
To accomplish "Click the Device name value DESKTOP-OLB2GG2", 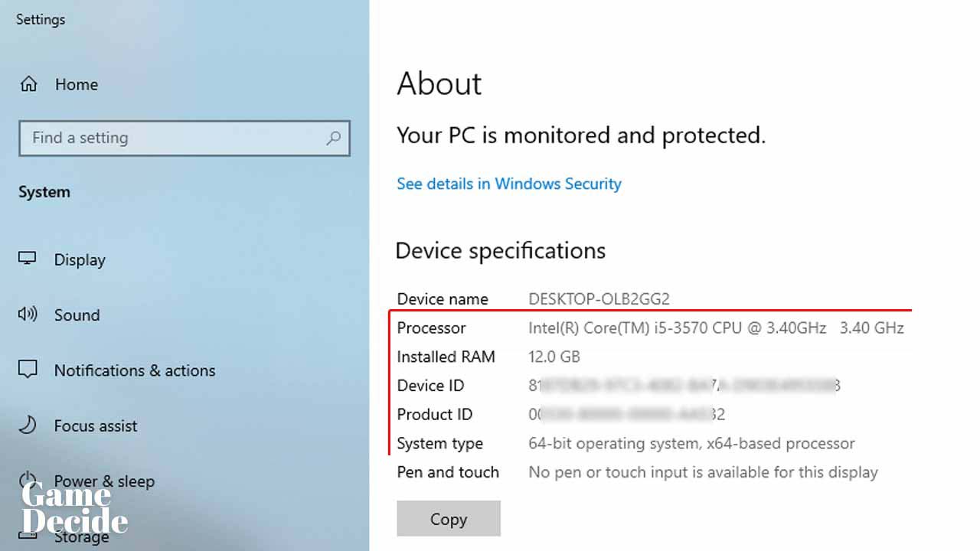I will pos(599,298).
